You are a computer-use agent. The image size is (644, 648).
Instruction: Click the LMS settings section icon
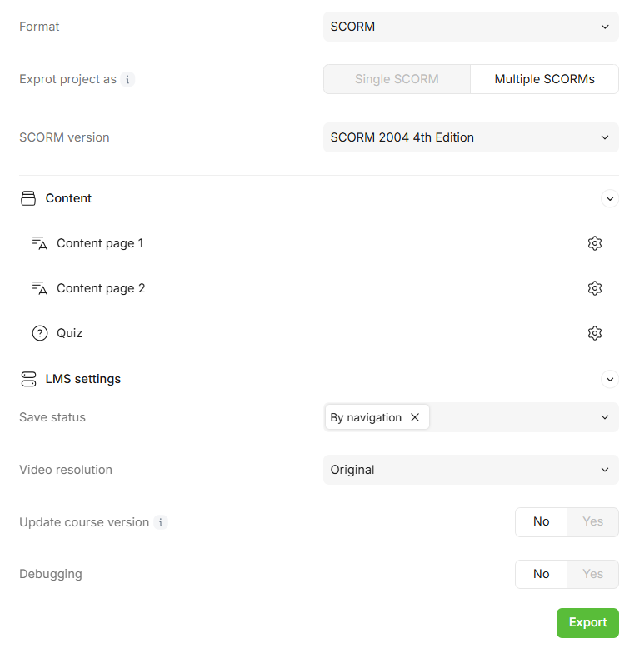(x=28, y=379)
